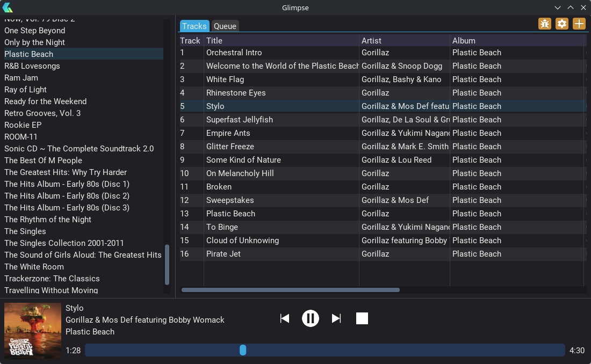The width and height of the screenshot is (591, 364).
Task: Select the Tracks tab
Action: click(x=194, y=26)
